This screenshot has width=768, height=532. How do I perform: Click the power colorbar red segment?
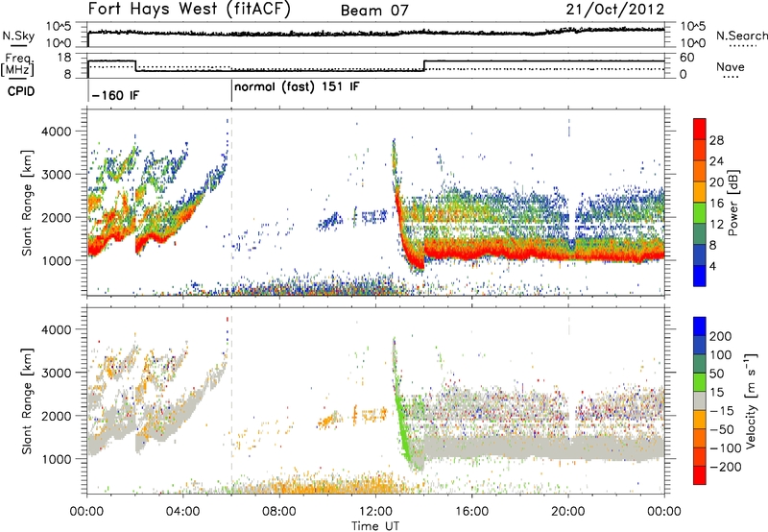700,130
